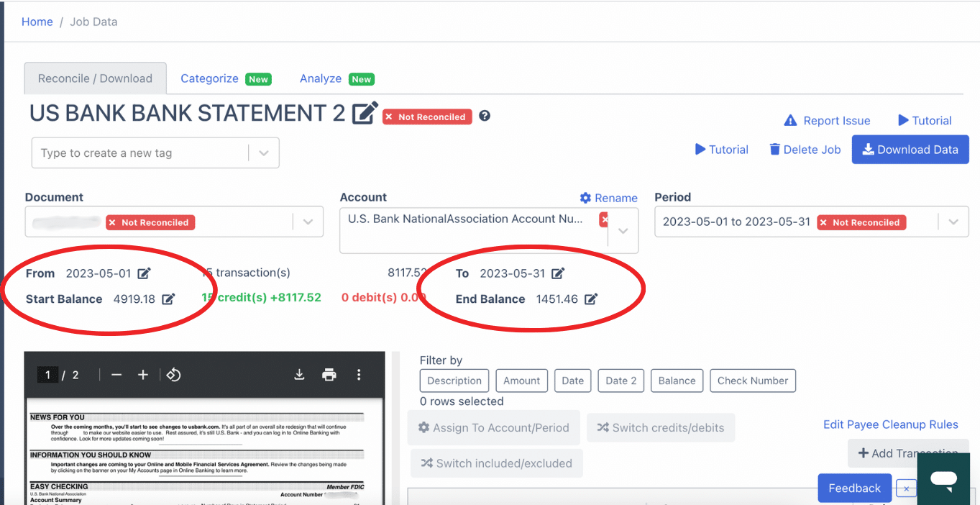Click the Not Reconciled badge beside title
The height and width of the screenshot is (505, 980).
[x=427, y=117]
